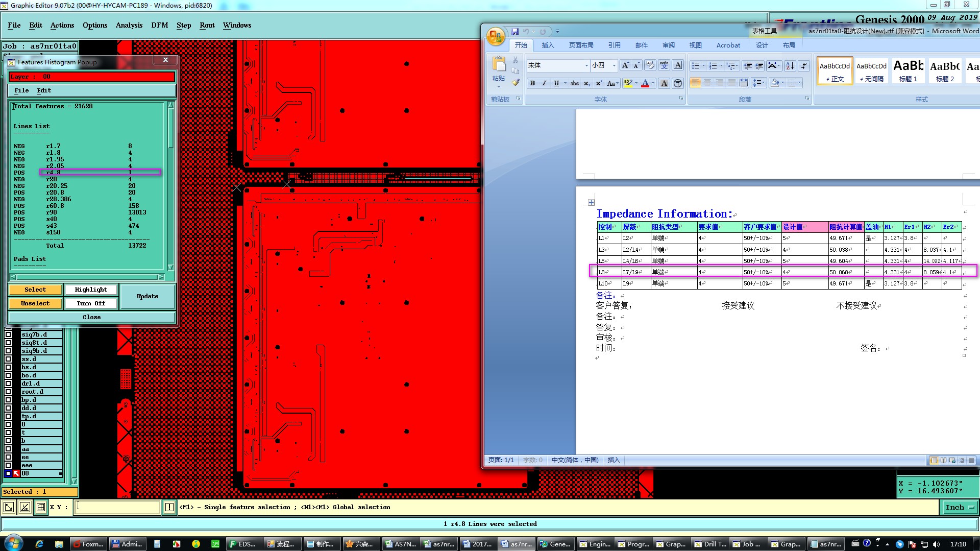Click the Format Painter brush icon
Screen dimensions: 980x551
(516, 82)
